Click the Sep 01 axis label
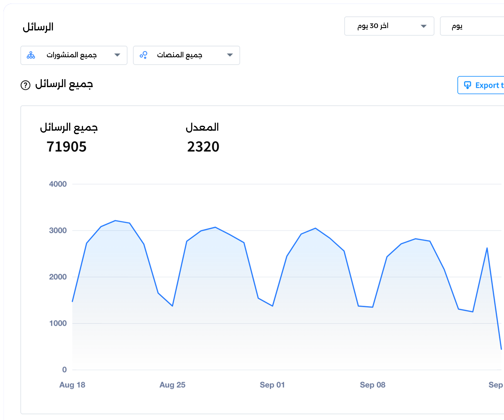This screenshot has width=504, height=420. click(272, 385)
